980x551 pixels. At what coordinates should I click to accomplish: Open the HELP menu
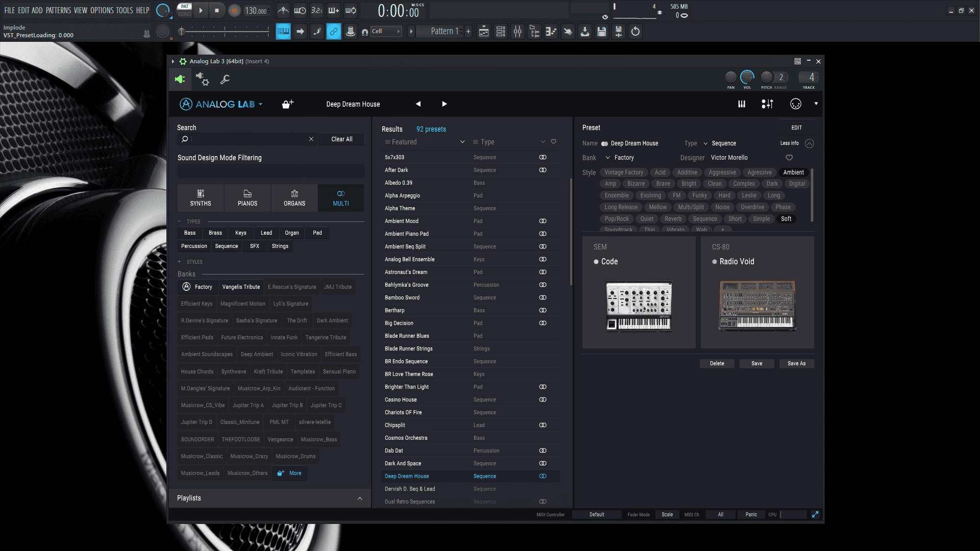[142, 10]
